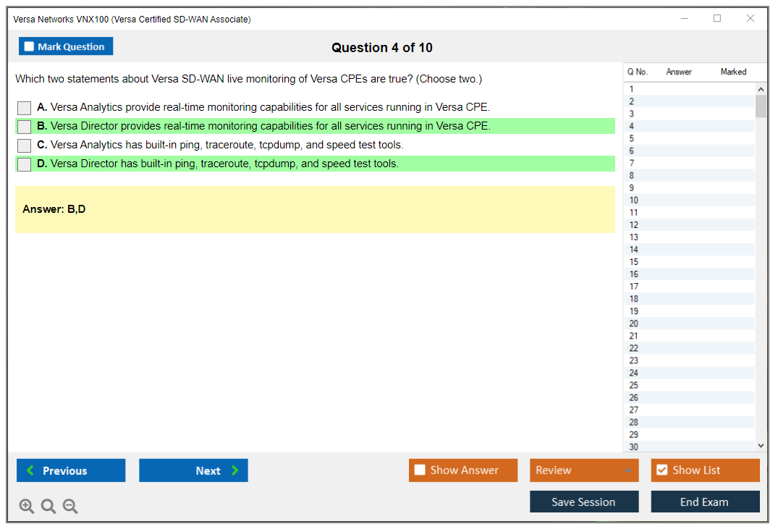Enable the Show Answer checkbox
This screenshot has height=532, width=778.
[420, 470]
